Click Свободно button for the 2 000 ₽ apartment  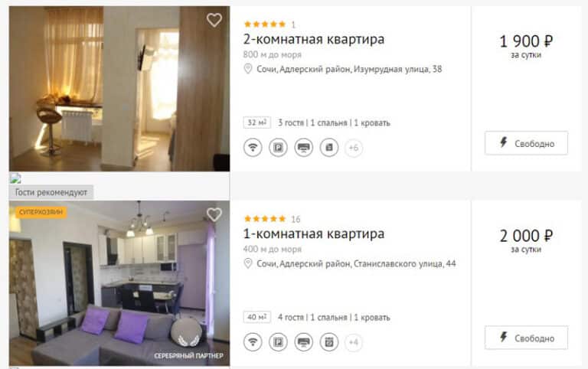pos(526,338)
